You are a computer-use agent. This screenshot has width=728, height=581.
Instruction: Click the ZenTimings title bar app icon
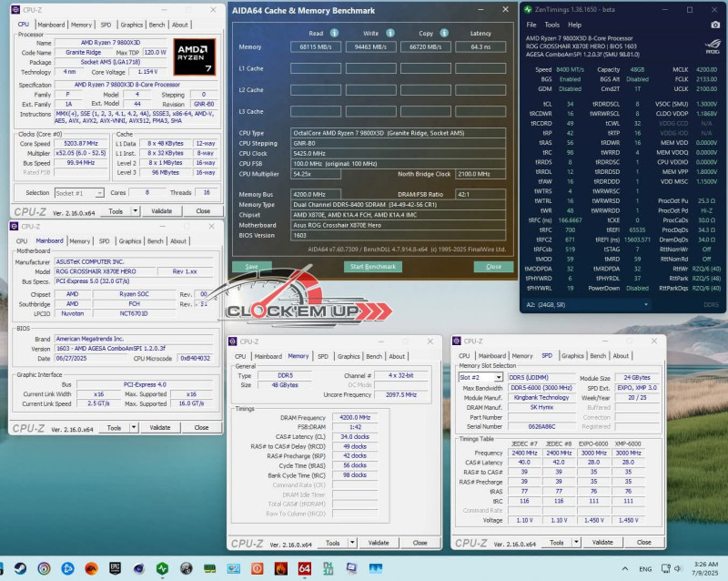click(x=528, y=9)
